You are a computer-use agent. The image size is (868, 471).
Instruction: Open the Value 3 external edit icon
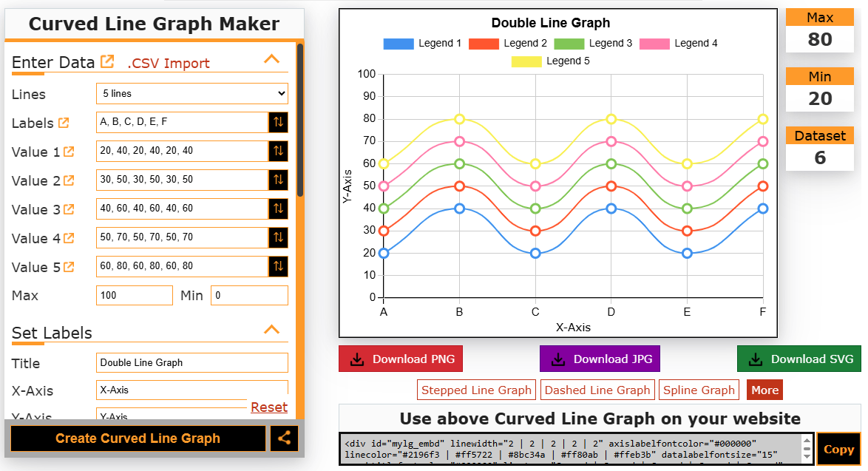[69, 209]
